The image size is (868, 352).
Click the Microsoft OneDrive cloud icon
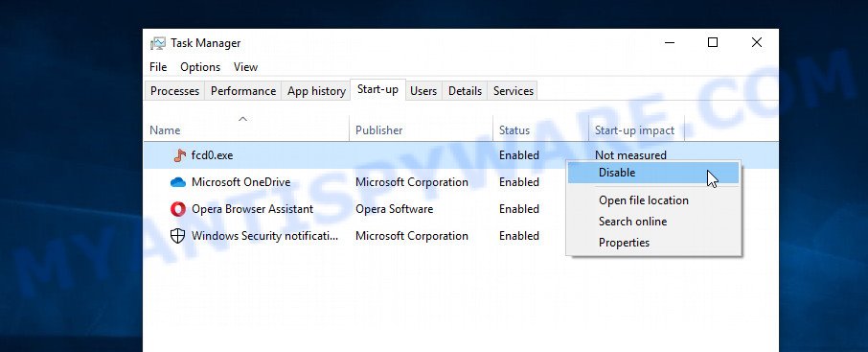(x=177, y=182)
